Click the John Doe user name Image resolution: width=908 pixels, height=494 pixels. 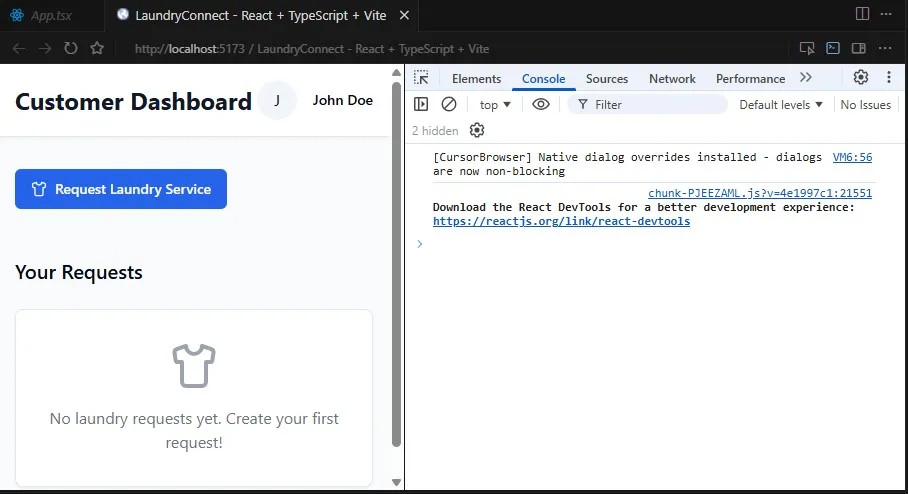pyautogui.click(x=343, y=100)
